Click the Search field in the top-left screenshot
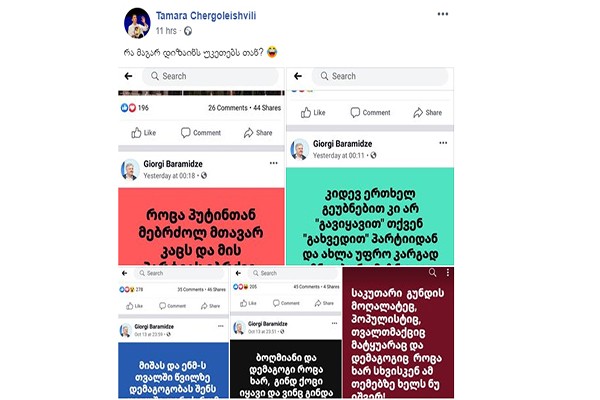 click(x=210, y=76)
